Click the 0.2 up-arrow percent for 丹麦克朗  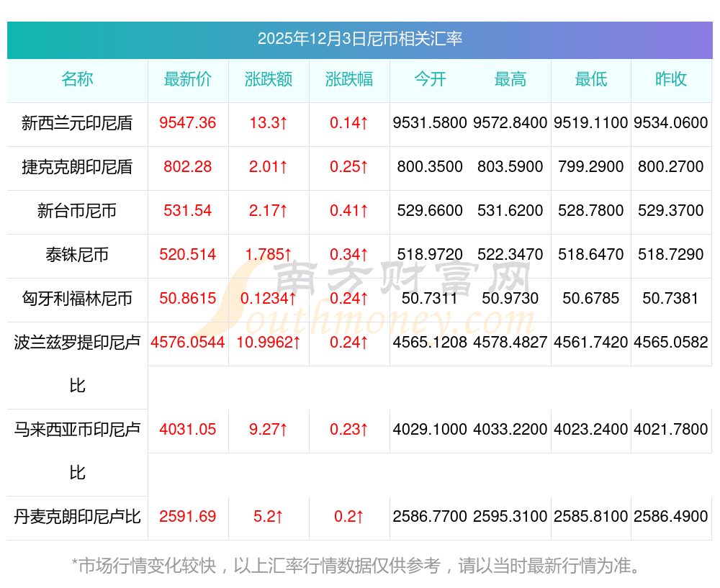tap(349, 517)
